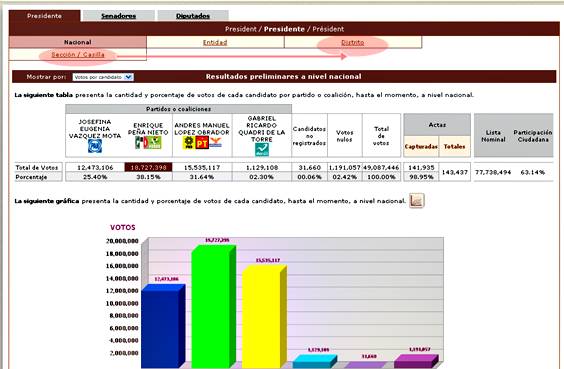Switch to the Diputados tab
The height and width of the screenshot is (369, 564).
point(193,16)
